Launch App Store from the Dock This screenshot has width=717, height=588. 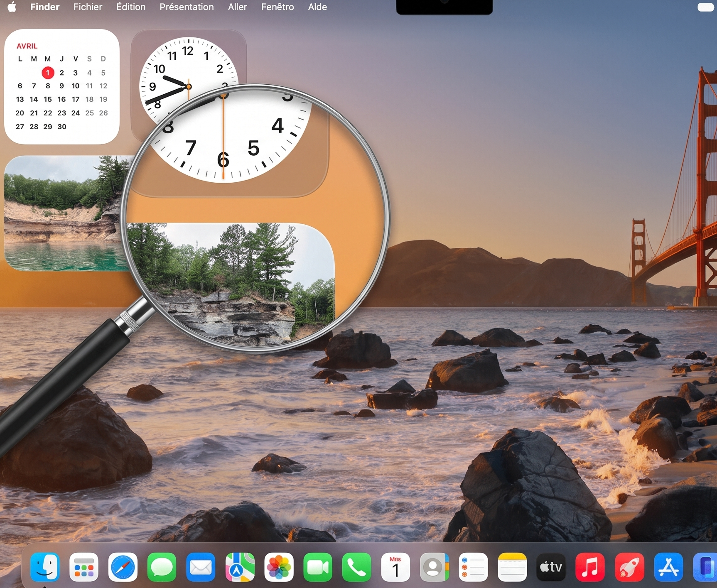668,567
